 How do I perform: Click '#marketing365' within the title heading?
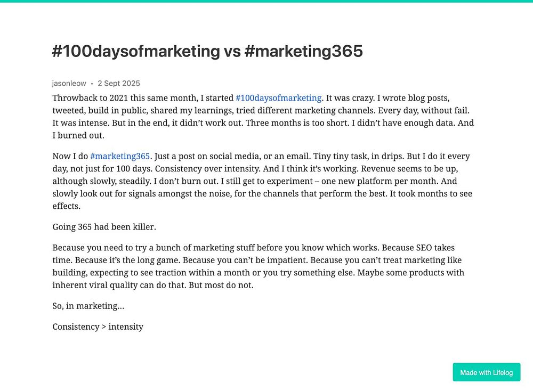(304, 51)
